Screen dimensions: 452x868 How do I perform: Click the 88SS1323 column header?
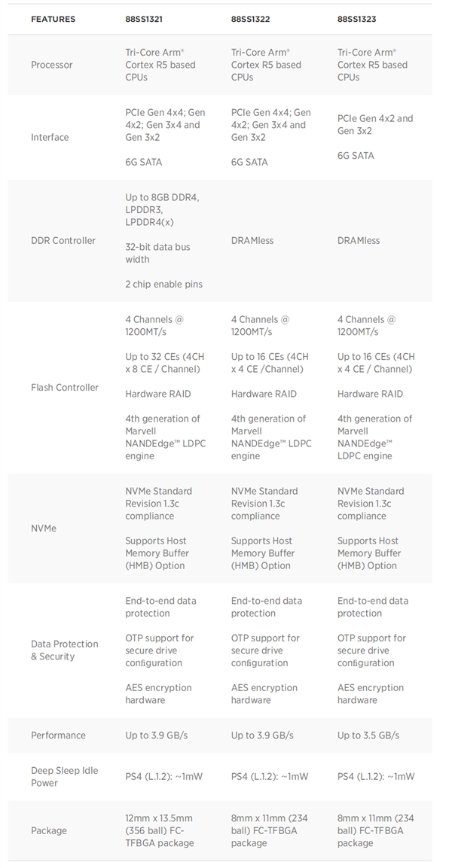click(x=357, y=19)
